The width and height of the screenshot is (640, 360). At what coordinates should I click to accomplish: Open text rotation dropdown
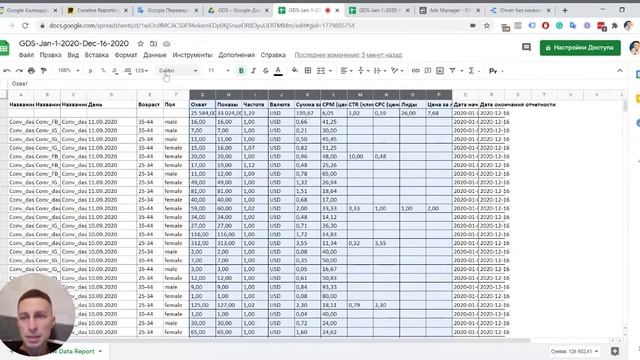pyautogui.click(x=396, y=71)
